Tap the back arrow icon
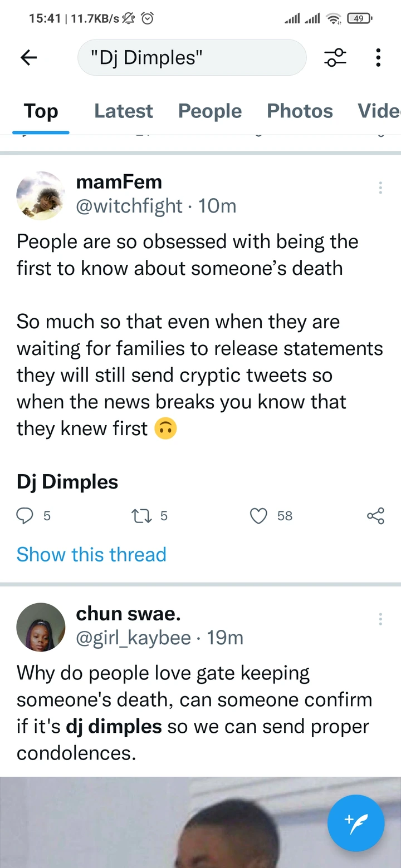Screen dimensions: 401x868 pos(28,57)
